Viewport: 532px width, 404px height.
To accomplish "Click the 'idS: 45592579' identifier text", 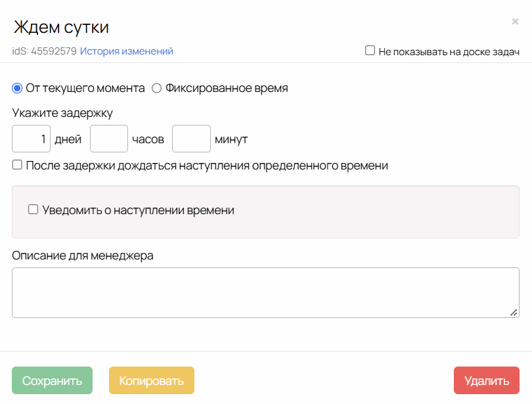I will [45, 51].
